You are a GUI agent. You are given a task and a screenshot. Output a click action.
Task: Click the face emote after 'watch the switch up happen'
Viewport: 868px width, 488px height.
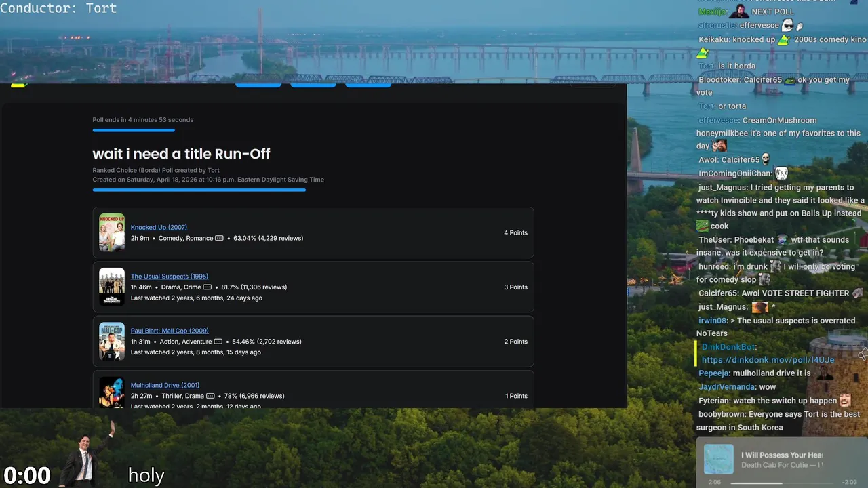845,400
